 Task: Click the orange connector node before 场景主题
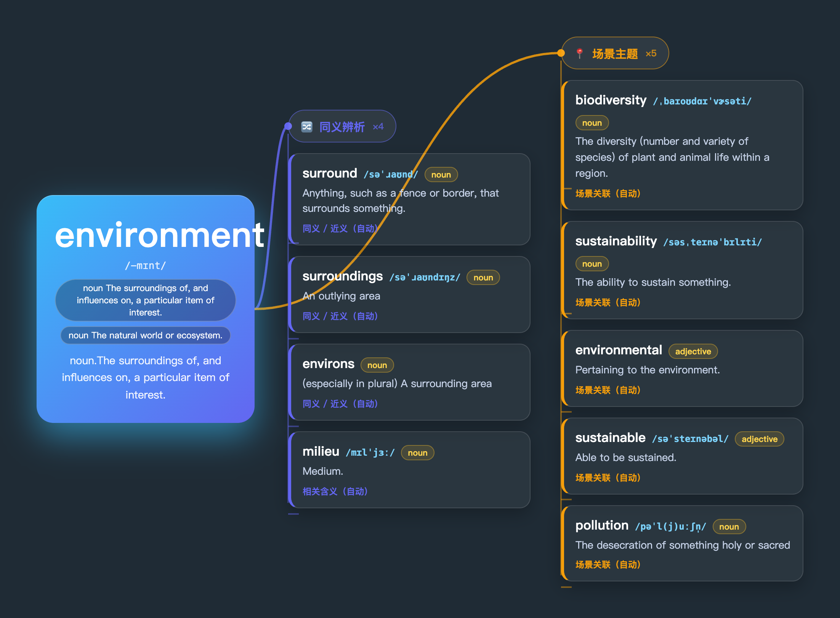pyautogui.click(x=561, y=53)
